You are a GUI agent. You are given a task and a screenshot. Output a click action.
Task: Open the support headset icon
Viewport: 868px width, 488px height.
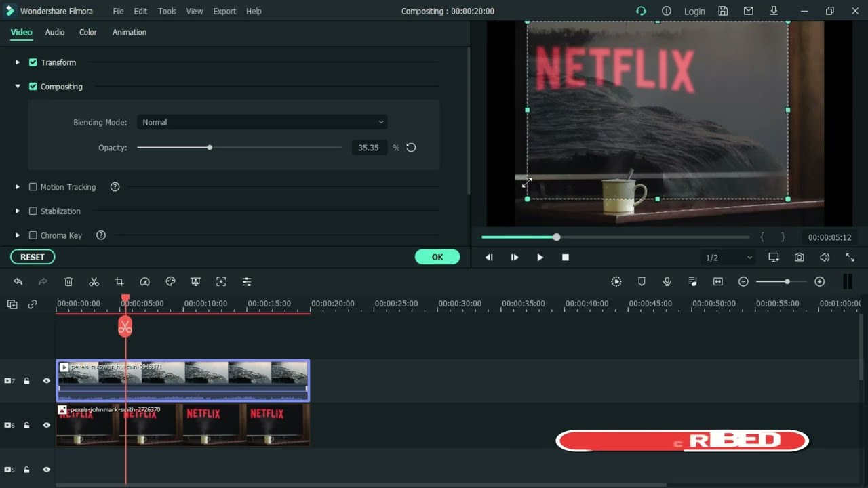(x=641, y=11)
